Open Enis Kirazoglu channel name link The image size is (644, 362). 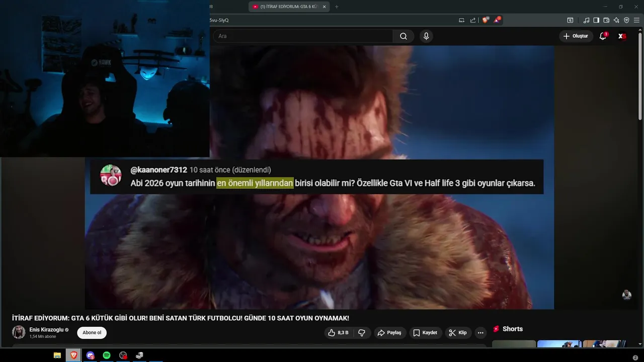pyautogui.click(x=46, y=330)
